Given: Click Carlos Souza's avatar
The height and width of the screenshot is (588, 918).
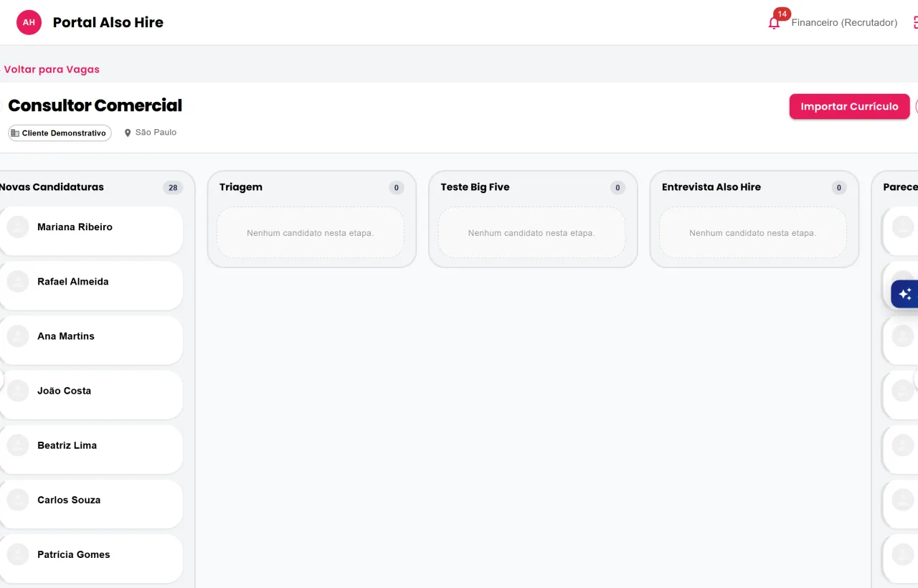Looking at the screenshot, I should coord(18,500).
